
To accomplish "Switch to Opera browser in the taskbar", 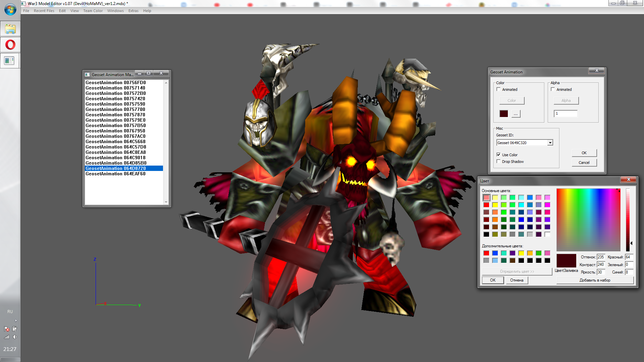I will pyautogui.click(x=10, y=45).
